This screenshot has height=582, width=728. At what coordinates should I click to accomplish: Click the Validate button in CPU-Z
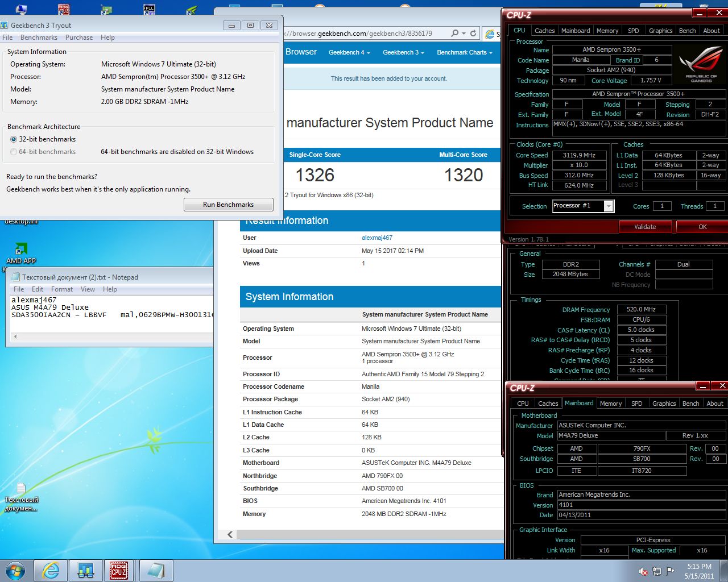[645, 227]
